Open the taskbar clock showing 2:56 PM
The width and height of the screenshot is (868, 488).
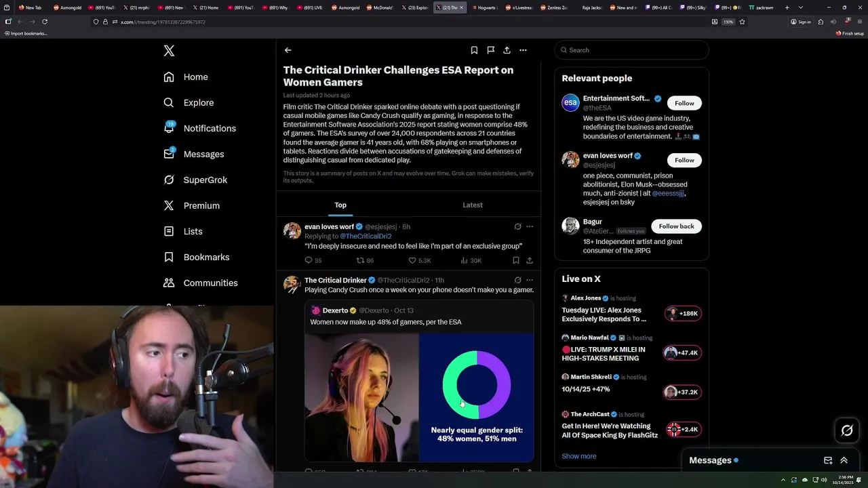(844, 480)
